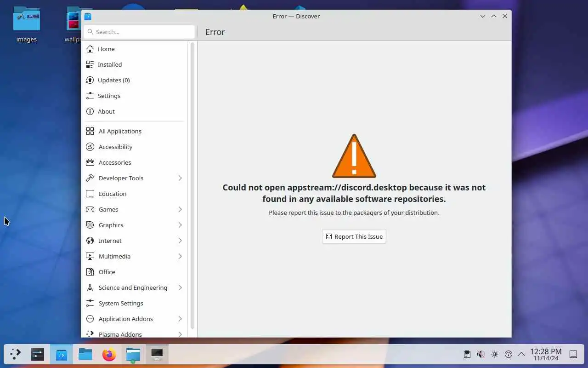The height and width of the screenshot is (368, 588).
Task: Click the Education category icon
Action: pyautogui.click(x=90, y=194)
